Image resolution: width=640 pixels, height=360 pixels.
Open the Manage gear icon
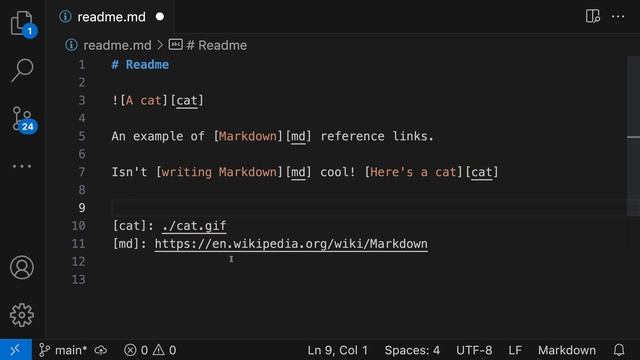[x=22, y=315]
